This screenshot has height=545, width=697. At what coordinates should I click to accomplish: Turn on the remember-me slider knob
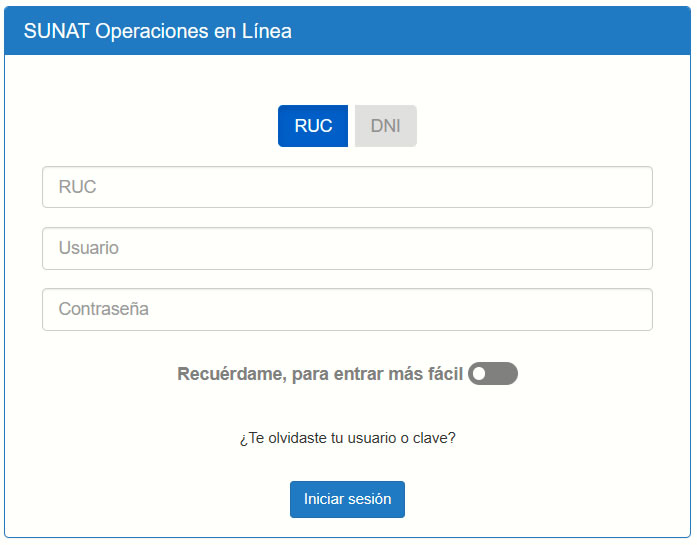[480, 374]
